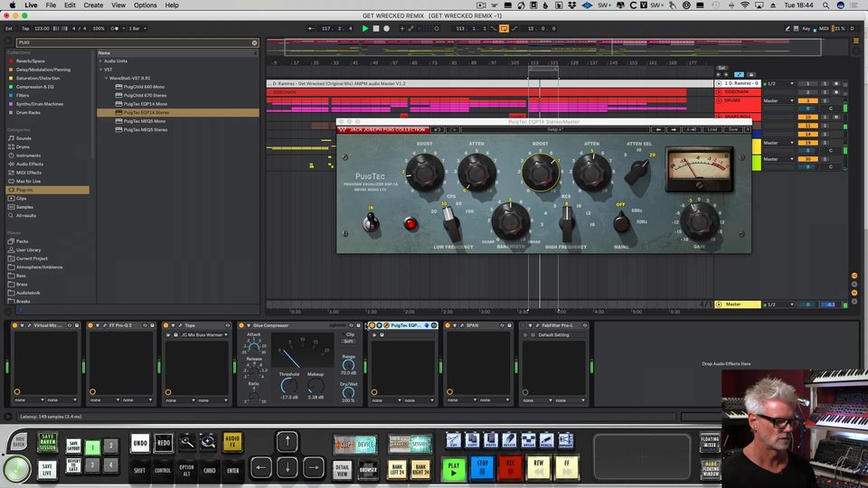Viewport: 868px width, 488px height.
Task: Open the Edit menu
Action: (70, 5)
